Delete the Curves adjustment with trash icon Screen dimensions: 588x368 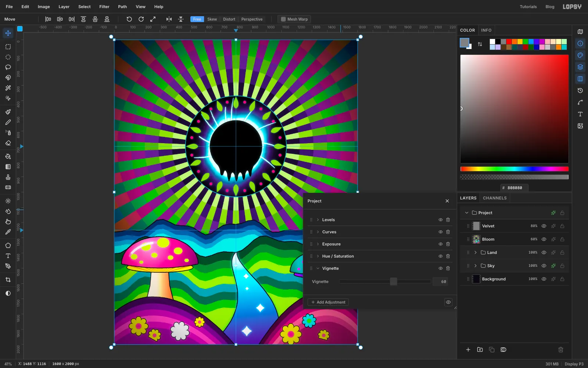point(448,232)
